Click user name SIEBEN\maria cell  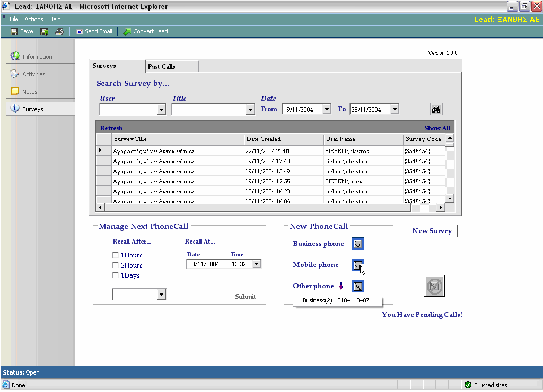pos(363,181)
